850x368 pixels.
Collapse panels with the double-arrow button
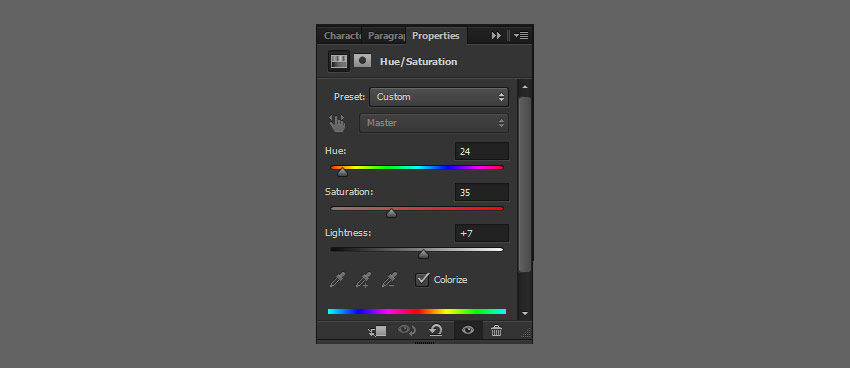(x=496, y=36)
